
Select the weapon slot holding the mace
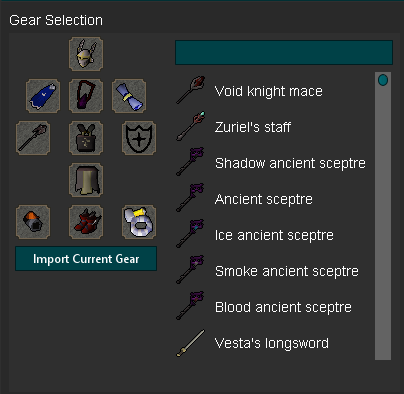(x=33, y=138)
